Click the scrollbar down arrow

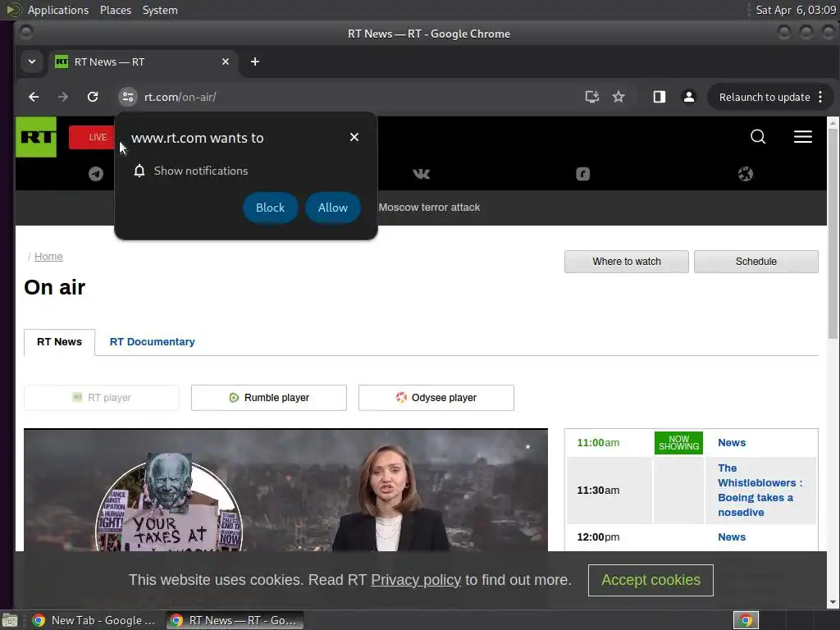(x=833, y=602)
